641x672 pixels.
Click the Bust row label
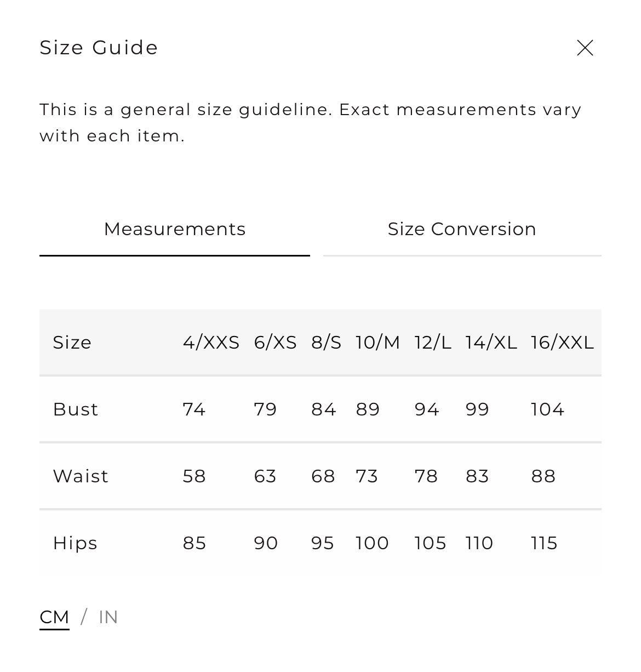point(76,409)
